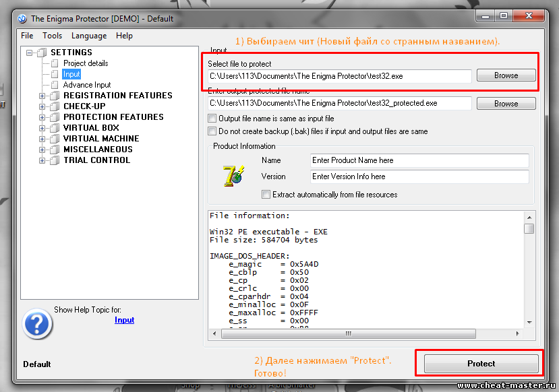Check 'Do not create backup (.bak) files' option
Screen dimensions: 559x392
coord(212,131)
